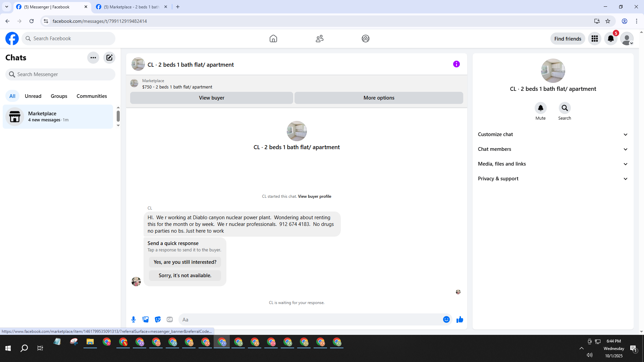644x362 pixels.
Task: Click the More options button
Action: point(379,98)
